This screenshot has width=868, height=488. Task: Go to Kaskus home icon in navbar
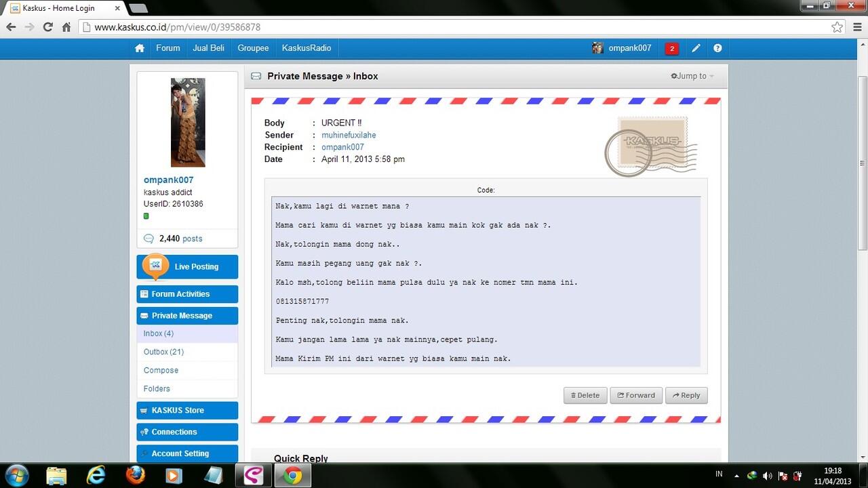pyautogui.click(x=140, y=48)
